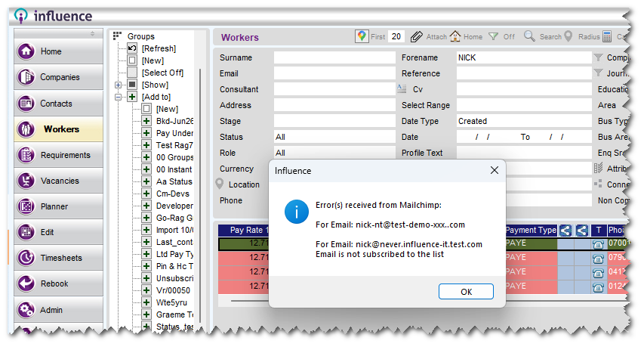Screen dimensions: 644x347
Task: Add to Cm-Devs group plus box
Action: [x=146, y=194]
